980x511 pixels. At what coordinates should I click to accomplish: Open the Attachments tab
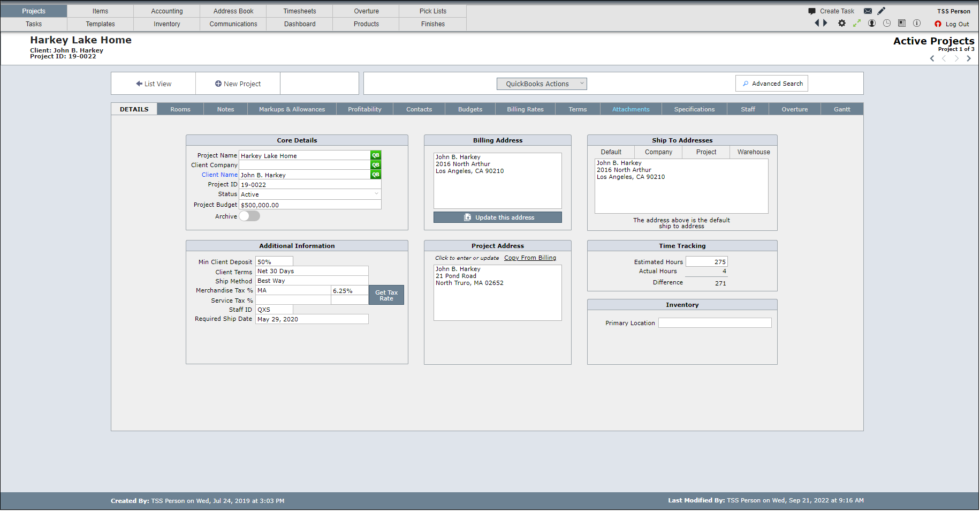(x=630, y=109)
